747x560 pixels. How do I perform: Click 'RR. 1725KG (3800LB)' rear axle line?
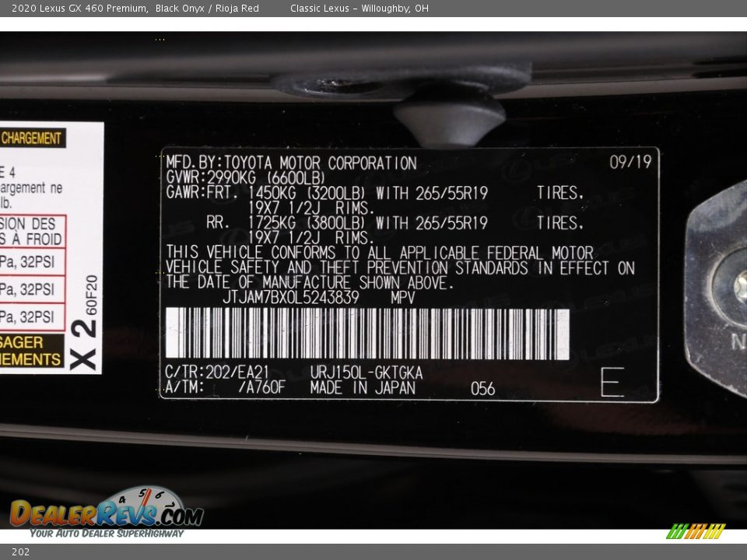pyautogui.click(x=285, y=223)
